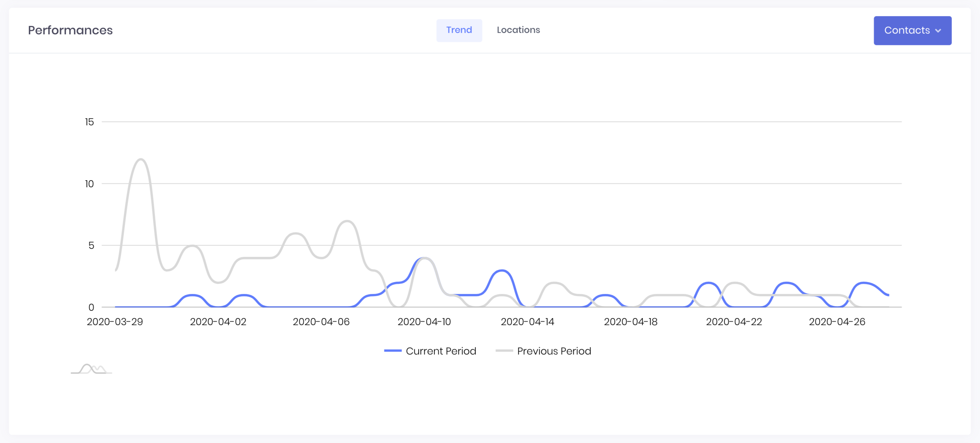Click the y-axis value 5
The width and height of the screenshot is (980, 443).
pos(91,245)
